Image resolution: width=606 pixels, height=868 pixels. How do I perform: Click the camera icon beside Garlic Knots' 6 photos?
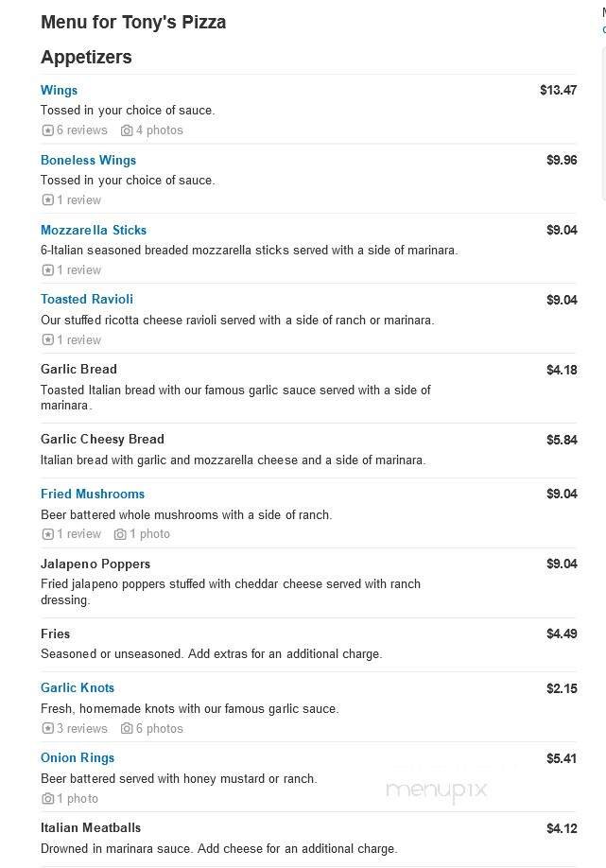(128, 728)
